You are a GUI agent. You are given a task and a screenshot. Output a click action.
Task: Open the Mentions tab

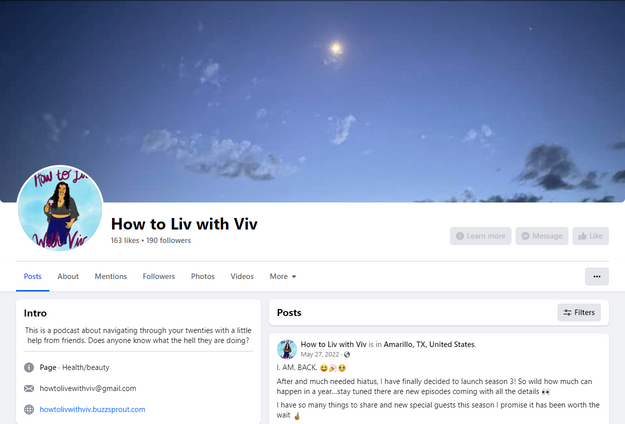coord(110,277)
